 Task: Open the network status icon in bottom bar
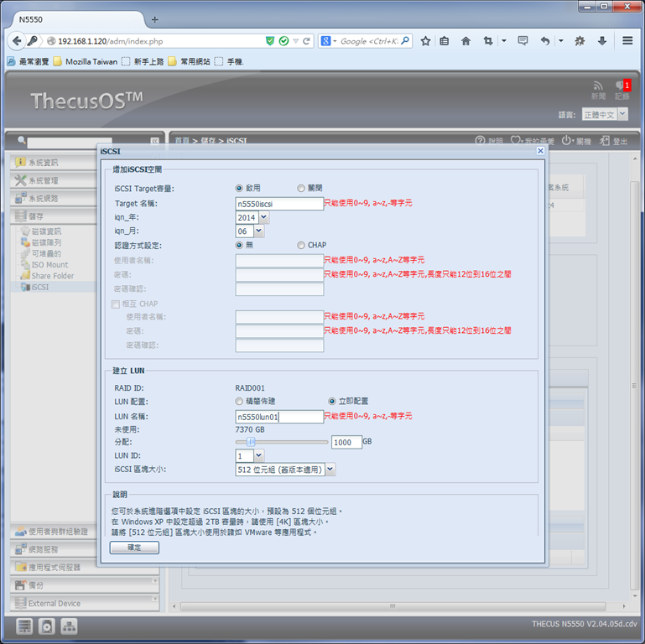[x=69, y=626]
